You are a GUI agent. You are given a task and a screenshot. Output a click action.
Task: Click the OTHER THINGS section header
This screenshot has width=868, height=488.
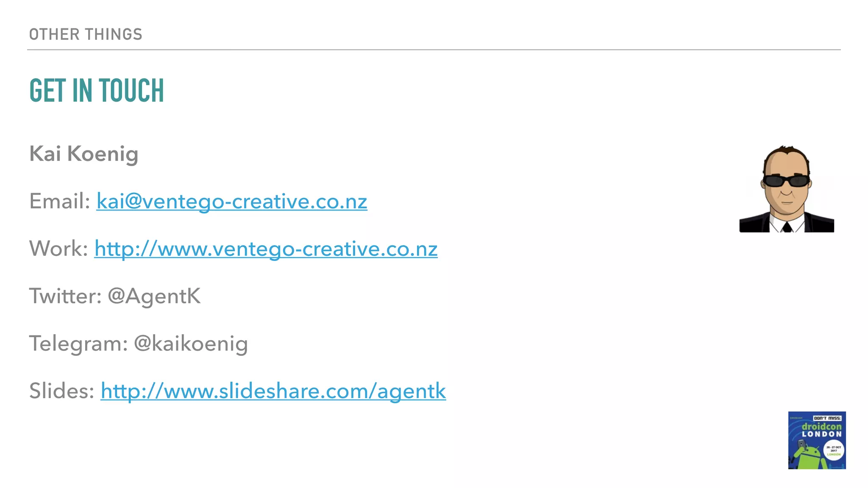(86, 34)
